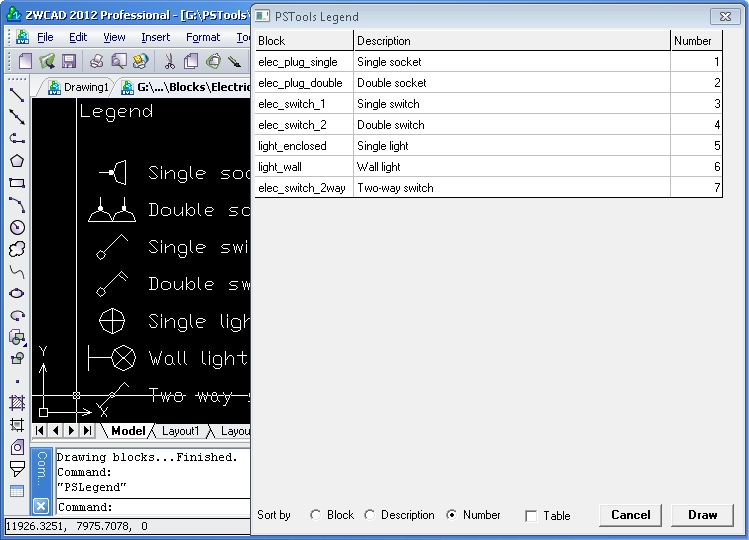This screenshot has height=540, width=749.
Task: Open the Format menu
Action: click(x=203, y=37)
